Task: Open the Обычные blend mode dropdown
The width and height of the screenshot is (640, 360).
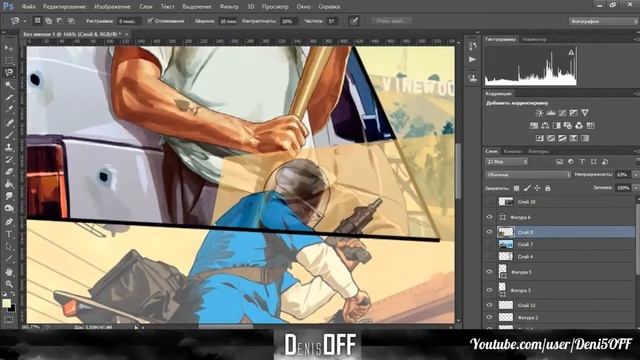Action: tap(528, 175)
